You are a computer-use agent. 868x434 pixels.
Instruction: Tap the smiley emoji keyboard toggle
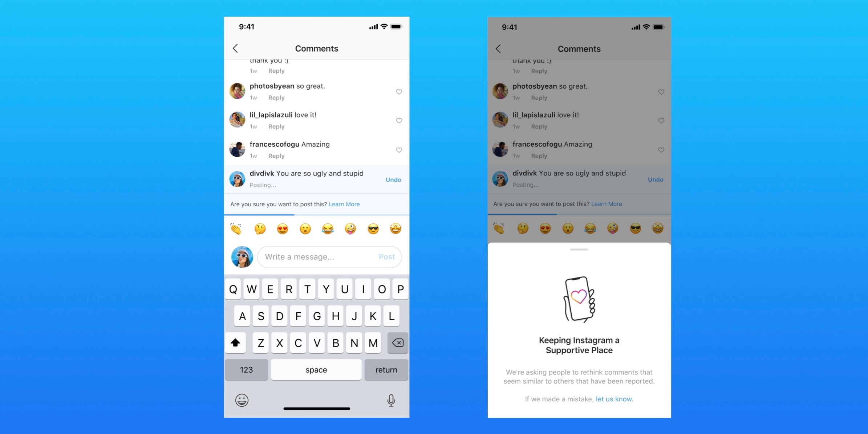click(x=242, y=399)
